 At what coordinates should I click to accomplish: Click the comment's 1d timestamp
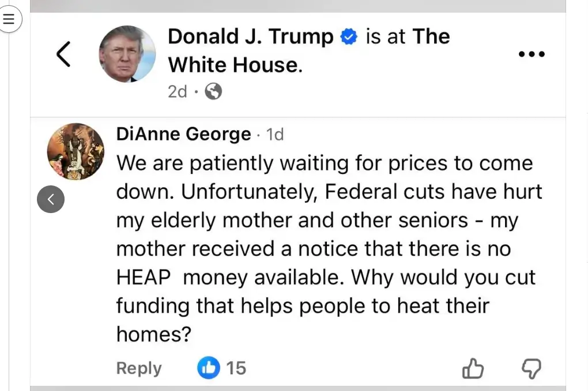click(x=275, y=135)
